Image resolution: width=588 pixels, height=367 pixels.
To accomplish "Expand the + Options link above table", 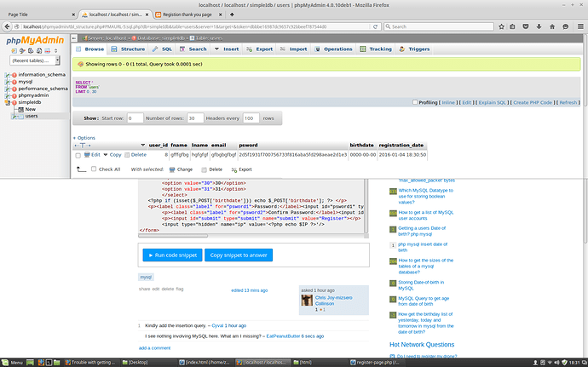I will pos(84,138).
